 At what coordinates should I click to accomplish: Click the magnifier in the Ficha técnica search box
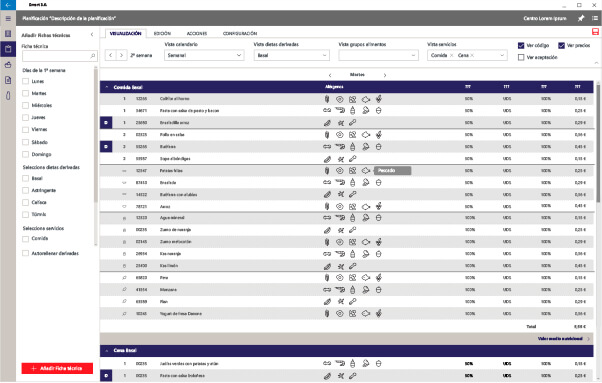point(93,56)
